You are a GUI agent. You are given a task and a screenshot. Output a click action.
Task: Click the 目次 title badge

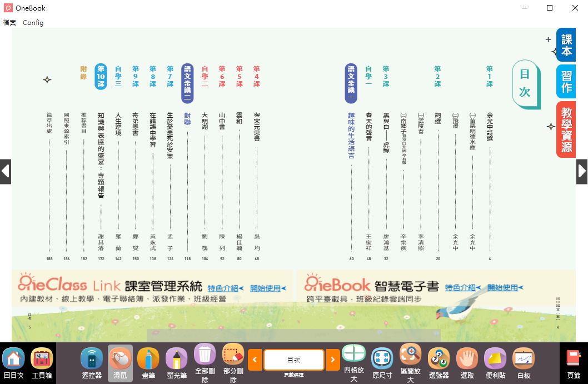click(x=525, y=84)
